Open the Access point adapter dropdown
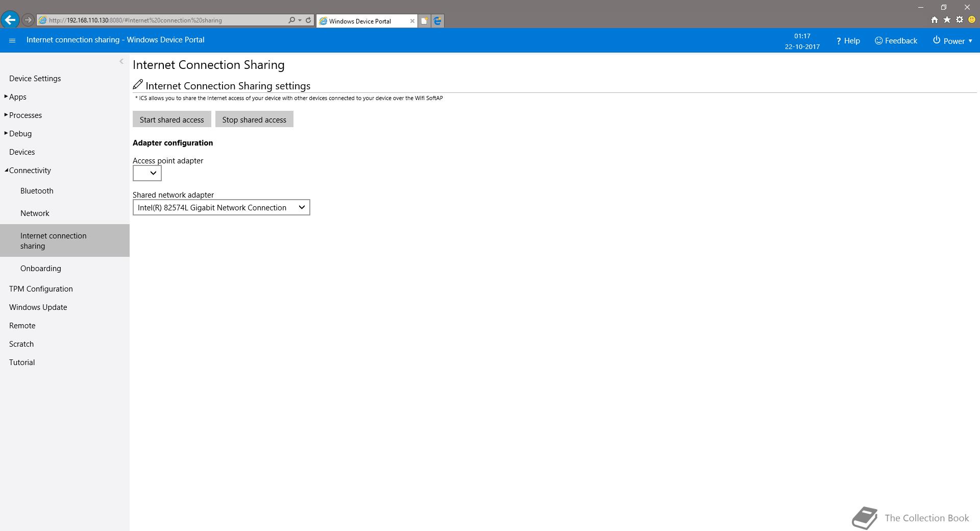The image size is (980, 531). click(x=147, y=173)
